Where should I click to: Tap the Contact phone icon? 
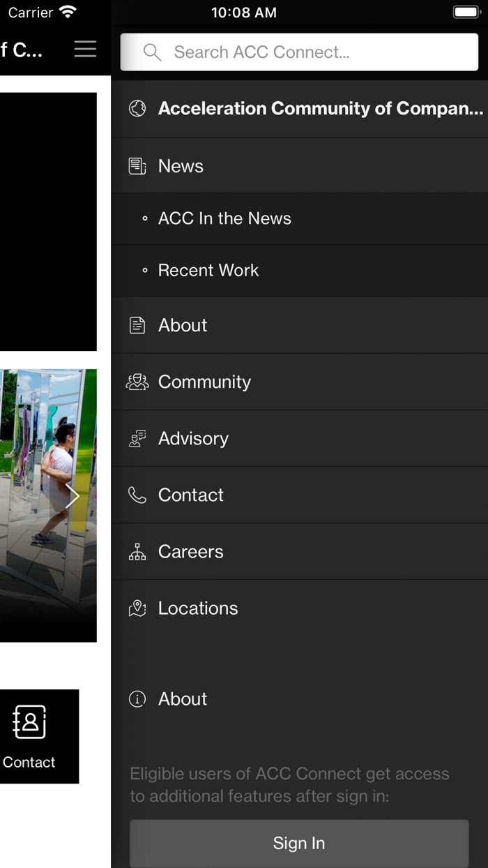click(137, 495)
